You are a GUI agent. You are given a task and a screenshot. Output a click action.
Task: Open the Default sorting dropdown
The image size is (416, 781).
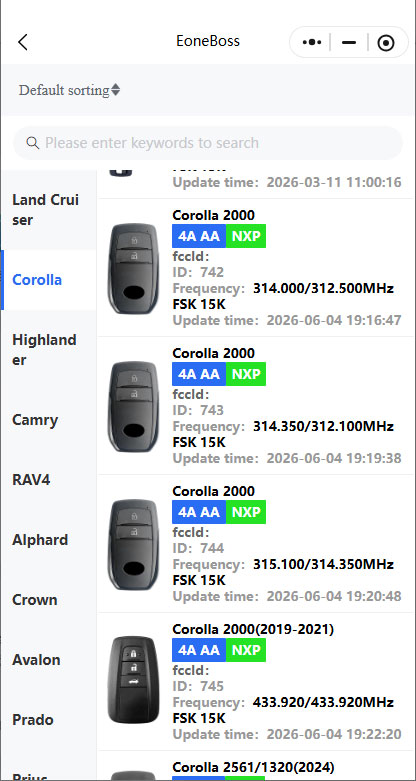[x=69, y=90]
